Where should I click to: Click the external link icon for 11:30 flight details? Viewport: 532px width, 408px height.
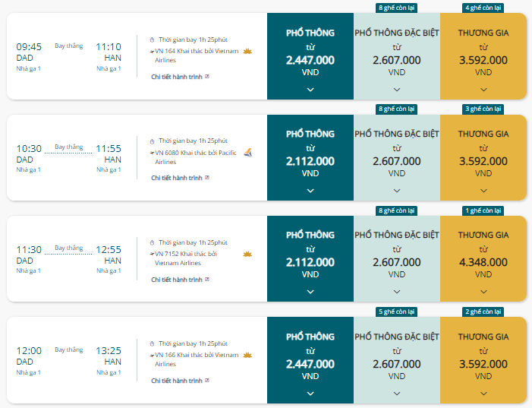tap(207, 280)
